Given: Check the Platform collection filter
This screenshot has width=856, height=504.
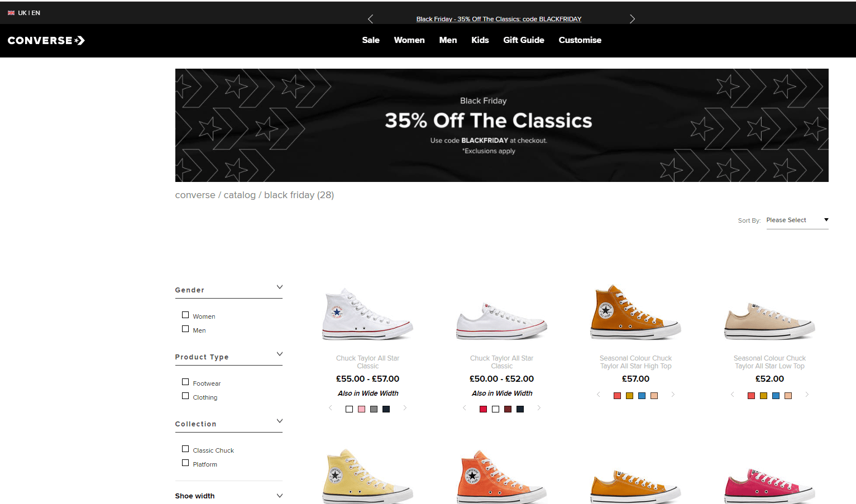Looking at the screenshot, I should pos(185,463).
